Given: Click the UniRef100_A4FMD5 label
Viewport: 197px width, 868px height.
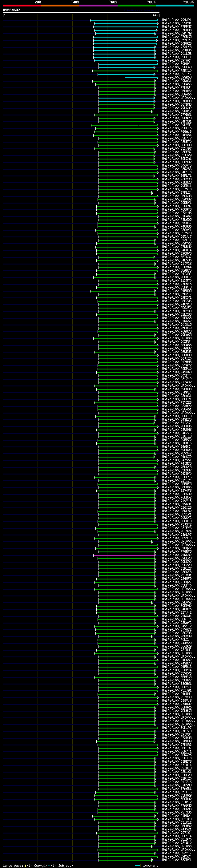Looking at the screenshot, I should click(177, 291).
